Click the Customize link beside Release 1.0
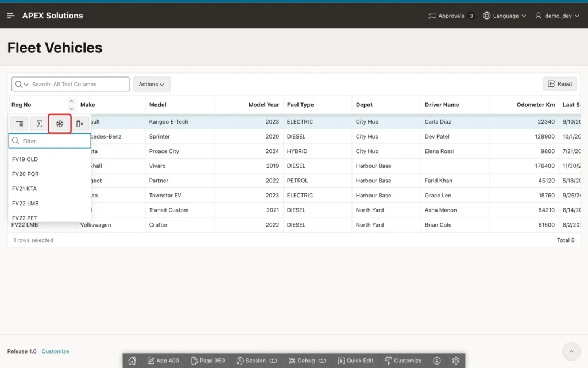Viewport: 588px width, 368px height. pos(55,351)
